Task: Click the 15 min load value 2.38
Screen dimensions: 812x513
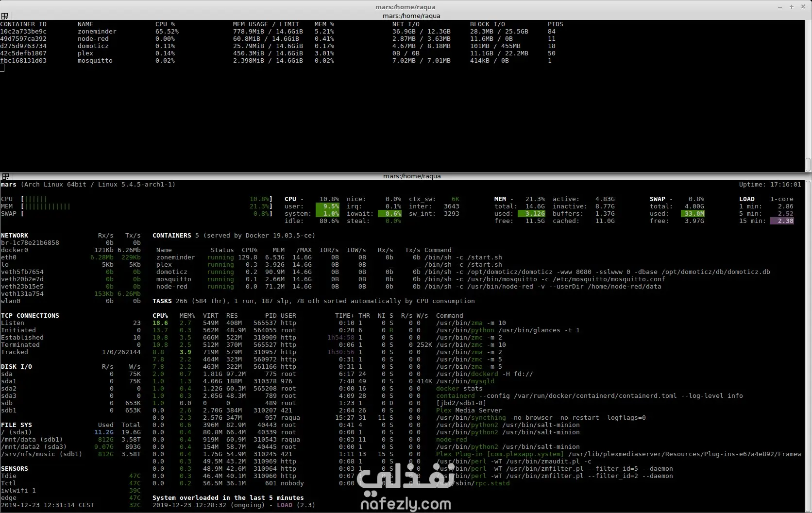Action: (782, 221)
